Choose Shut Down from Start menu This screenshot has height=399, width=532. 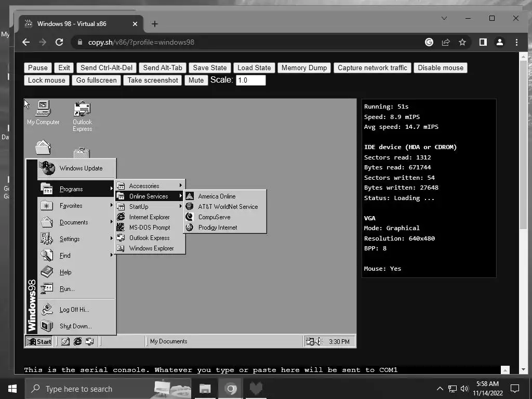pyautogui.click(x=77, y=326)
